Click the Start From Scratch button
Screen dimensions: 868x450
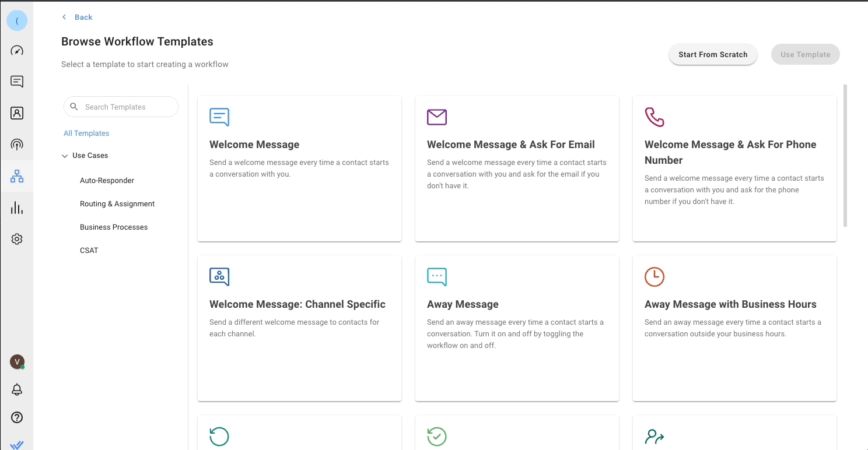click(x=712, y=55)
